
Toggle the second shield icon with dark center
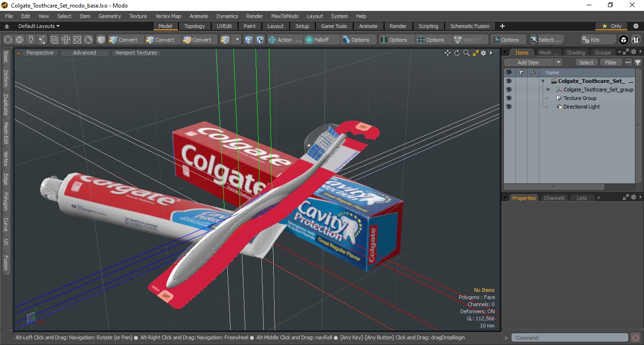click(x=260, y=40)
